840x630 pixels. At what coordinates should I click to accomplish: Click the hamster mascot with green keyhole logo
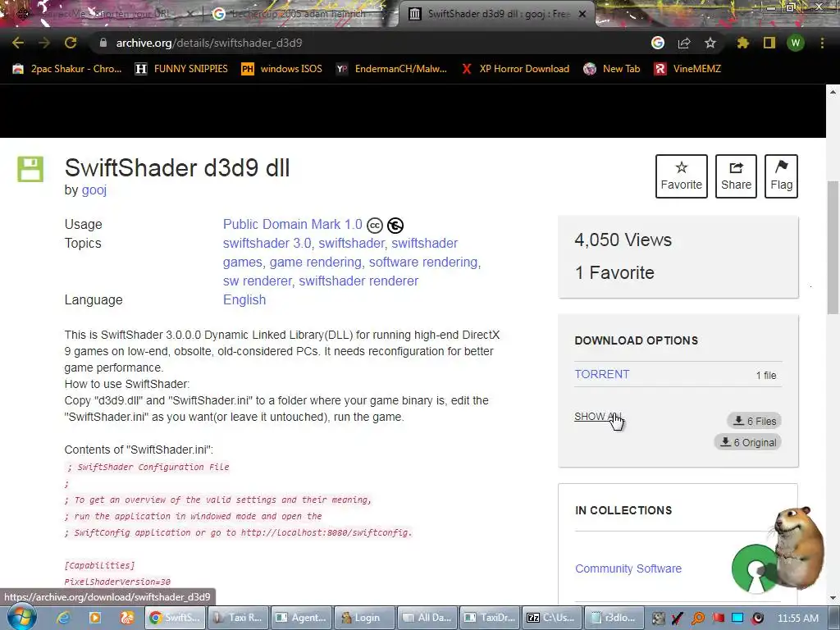(779, 550)
